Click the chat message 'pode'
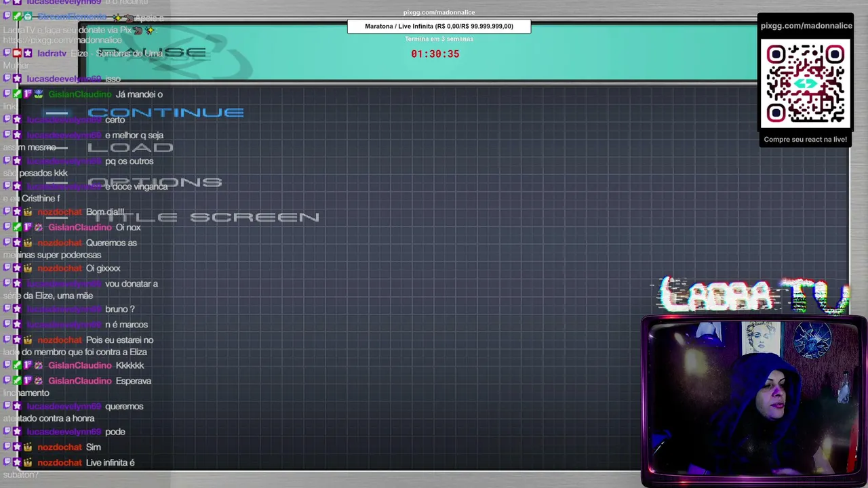 click(x=115, y=432)
